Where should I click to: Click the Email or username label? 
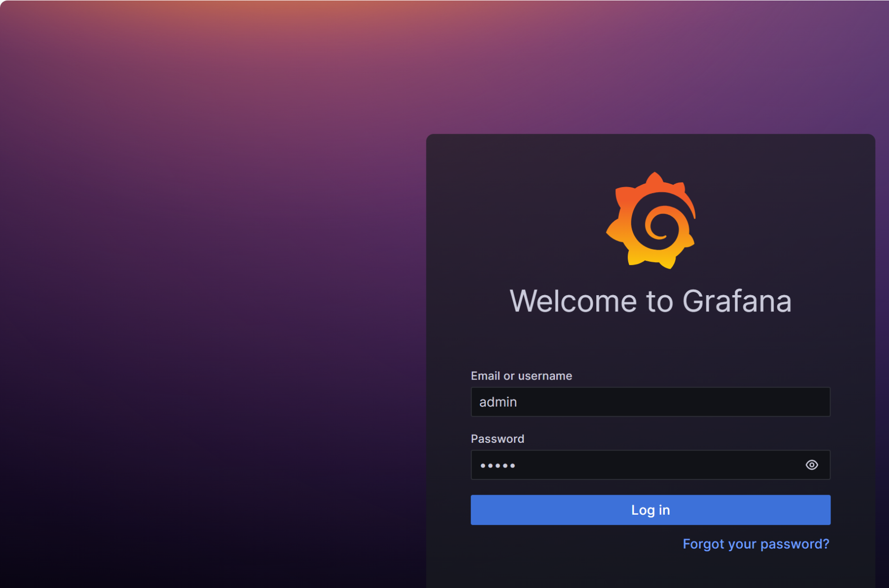(522, 376)
